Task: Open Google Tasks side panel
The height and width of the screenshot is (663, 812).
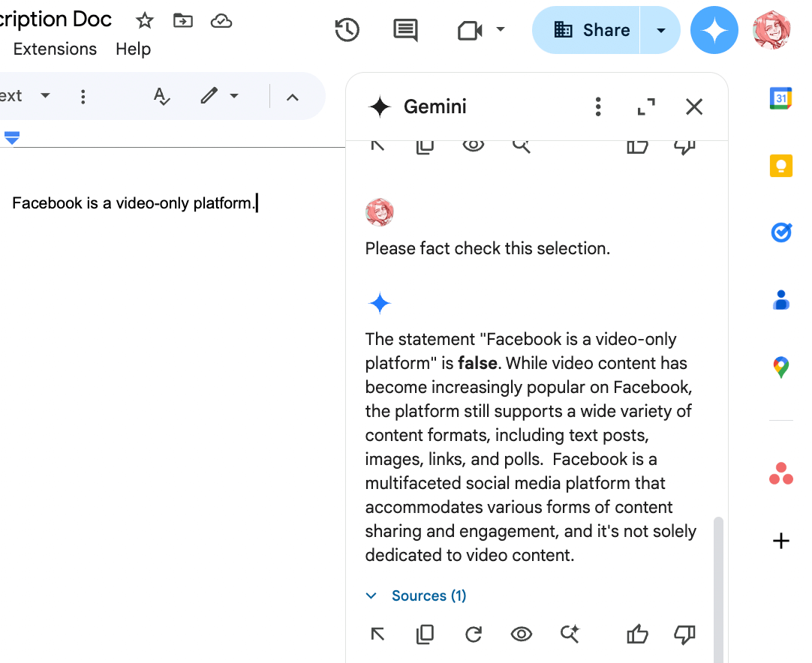Action: coord(781,232)
